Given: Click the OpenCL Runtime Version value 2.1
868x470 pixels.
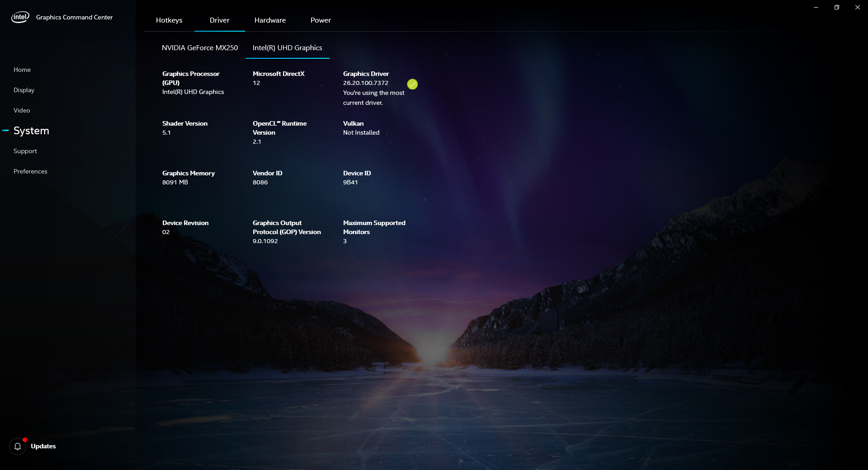Looking at the screenshot, I should (257, 142).
